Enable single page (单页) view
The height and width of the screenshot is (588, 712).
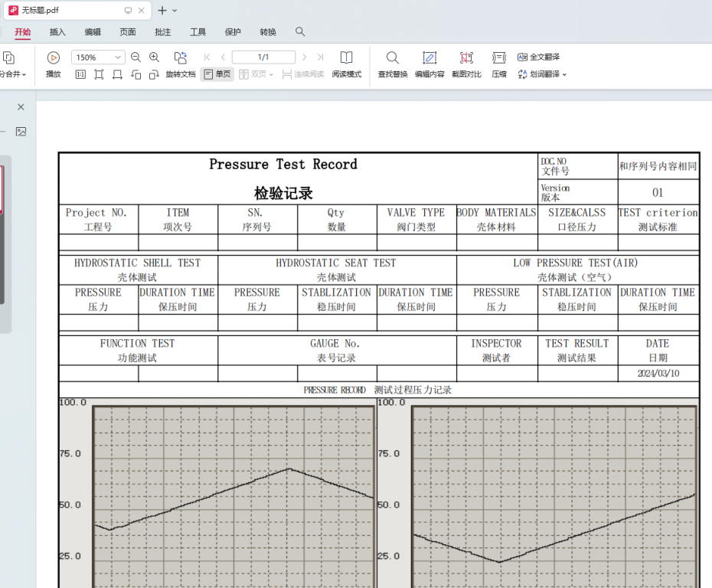pos(217,74)
